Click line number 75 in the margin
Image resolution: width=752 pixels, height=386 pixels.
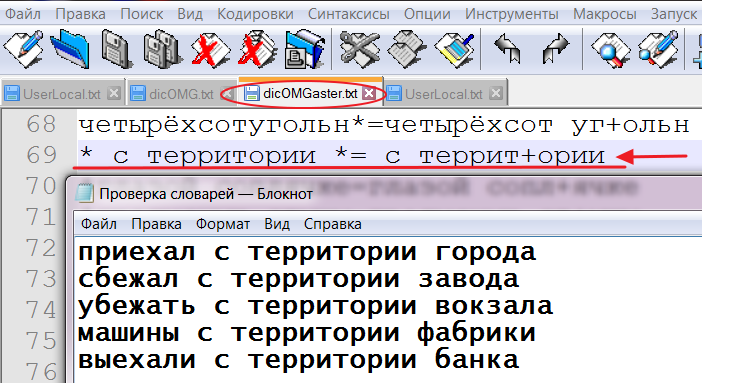41,340
